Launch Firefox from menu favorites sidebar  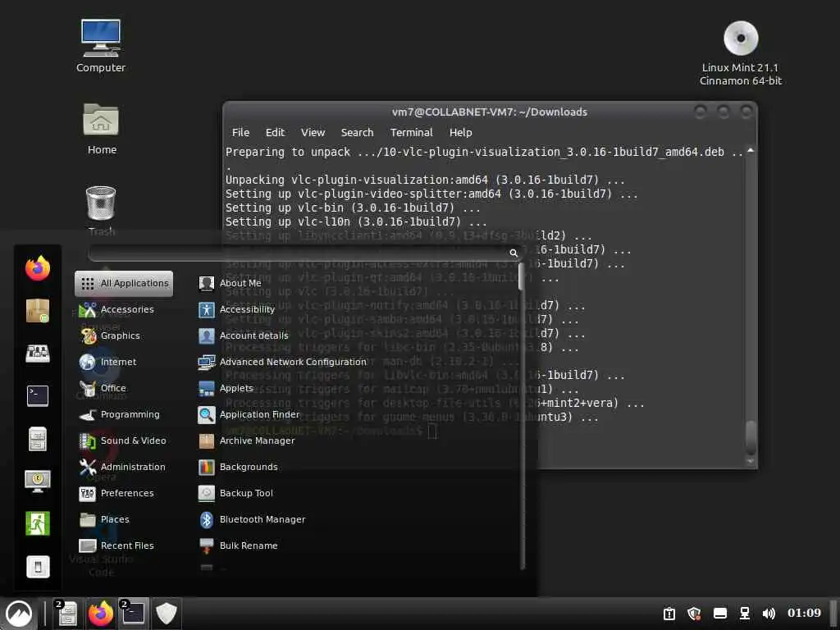(x=38, y=268)
